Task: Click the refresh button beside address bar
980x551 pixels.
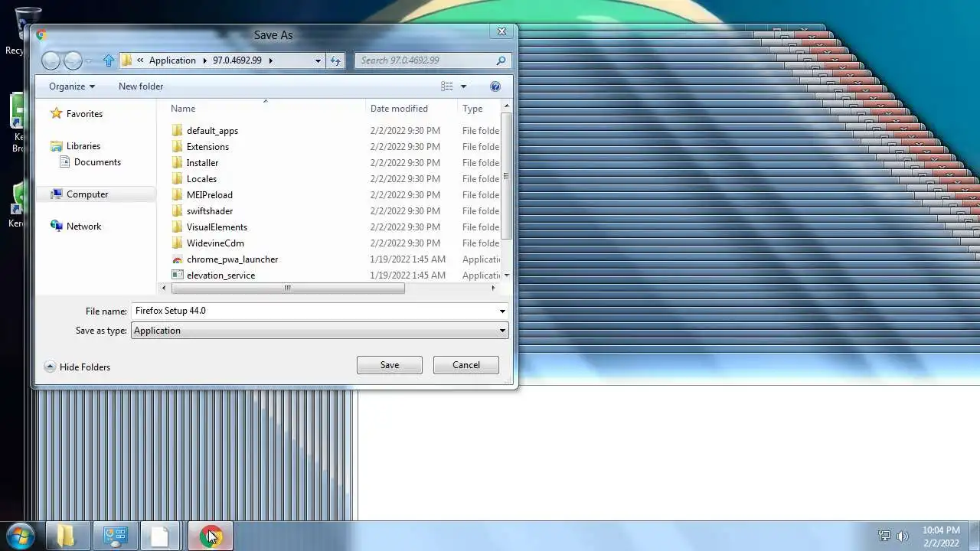Action: click(335, 60)
